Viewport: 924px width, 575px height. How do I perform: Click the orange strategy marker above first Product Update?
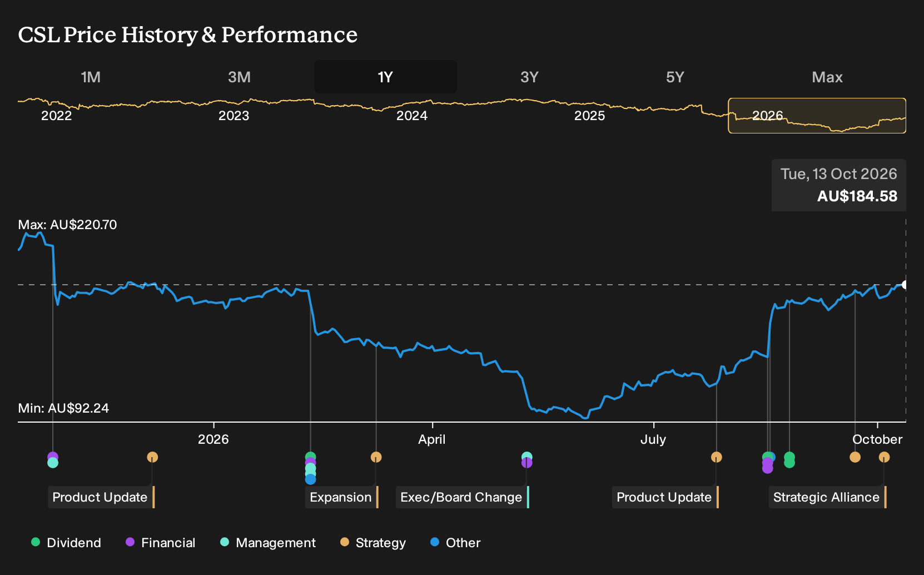point(152,457)
